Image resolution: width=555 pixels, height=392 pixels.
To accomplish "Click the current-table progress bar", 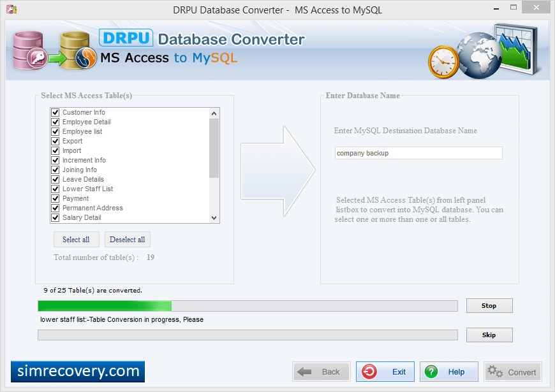I will click(248, 335).
